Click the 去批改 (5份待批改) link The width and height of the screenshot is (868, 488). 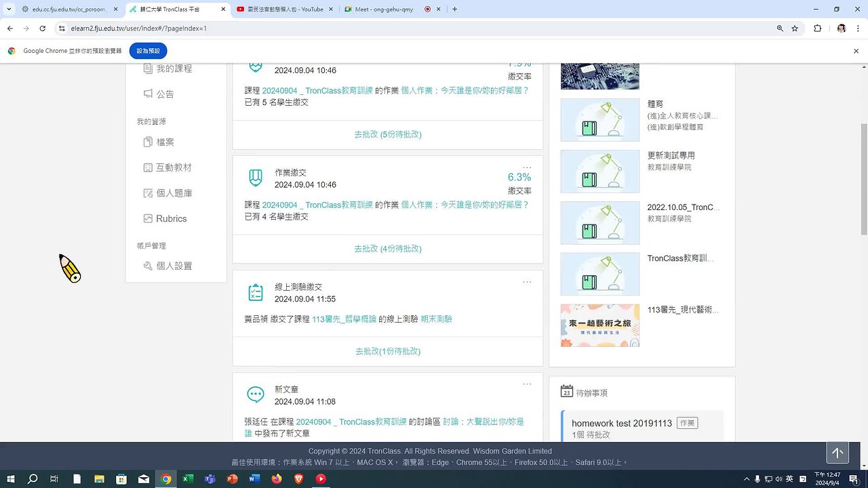pyautogui.click(x=388, y=134)
